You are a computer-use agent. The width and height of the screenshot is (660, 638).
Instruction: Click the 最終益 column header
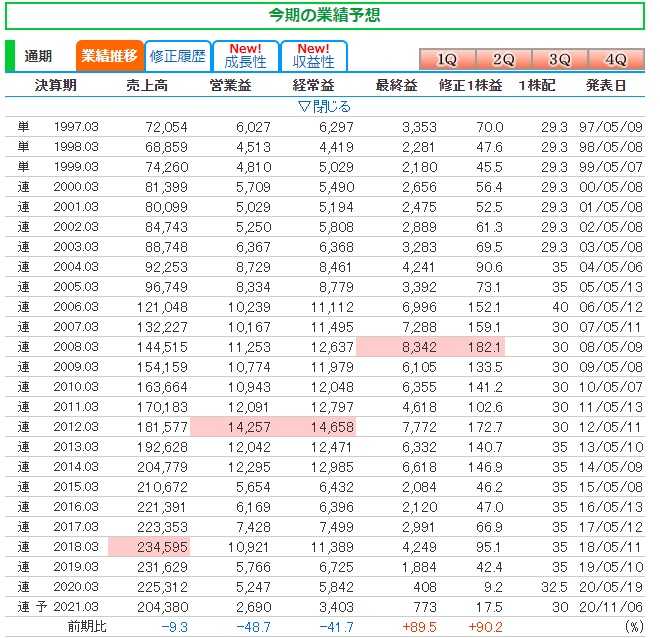pos(397,85)
